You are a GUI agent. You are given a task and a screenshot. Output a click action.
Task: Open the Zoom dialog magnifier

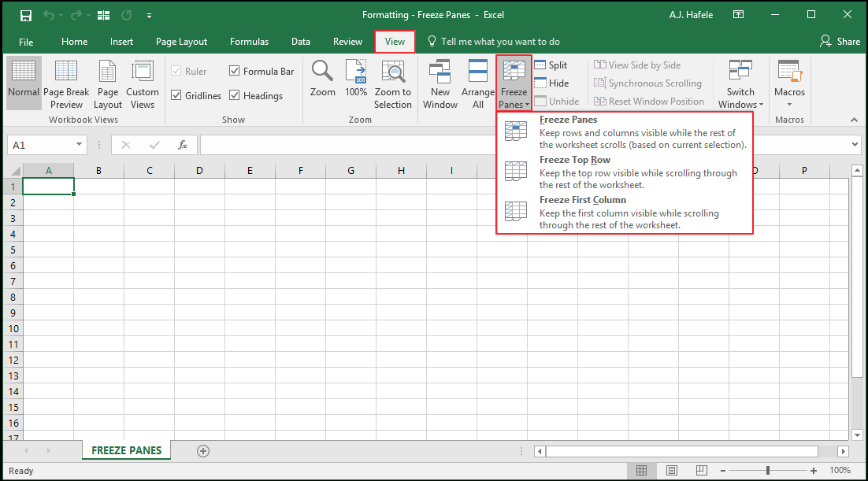coord(322,79)
